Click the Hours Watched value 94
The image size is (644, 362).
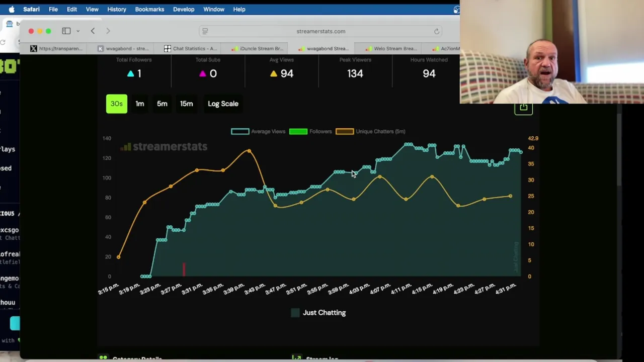[429, 73]
